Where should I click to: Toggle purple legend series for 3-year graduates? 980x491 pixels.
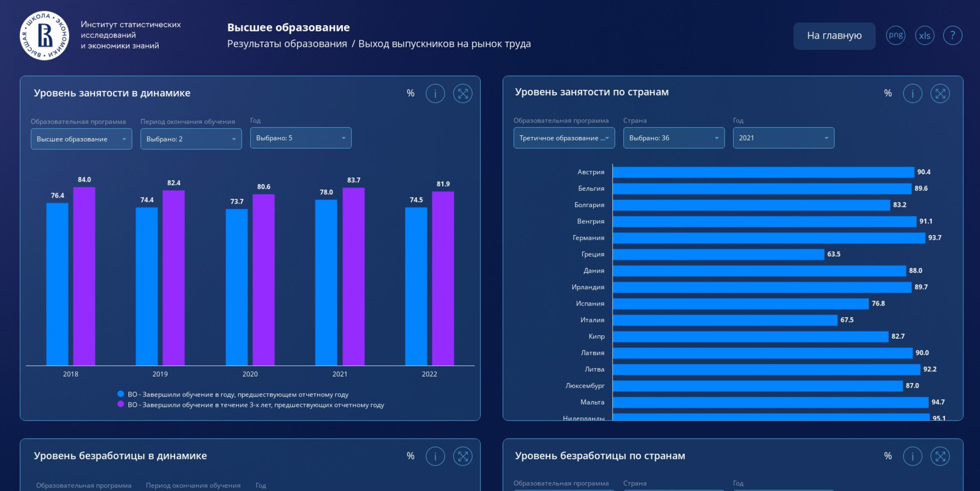coord(251,405)
